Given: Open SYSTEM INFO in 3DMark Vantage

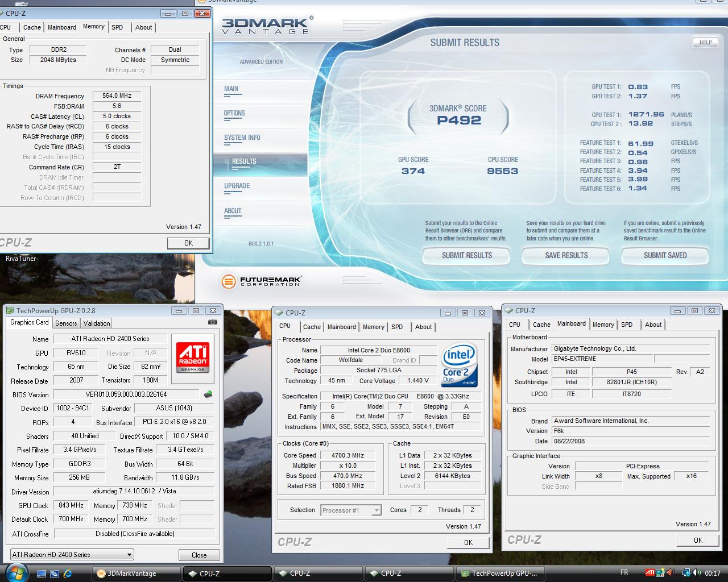Looking at the screenshot, I should click(x=242, y=138).
